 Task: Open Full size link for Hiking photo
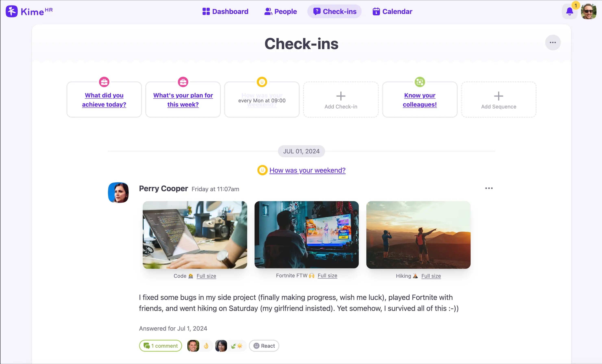tap(431, 276)
